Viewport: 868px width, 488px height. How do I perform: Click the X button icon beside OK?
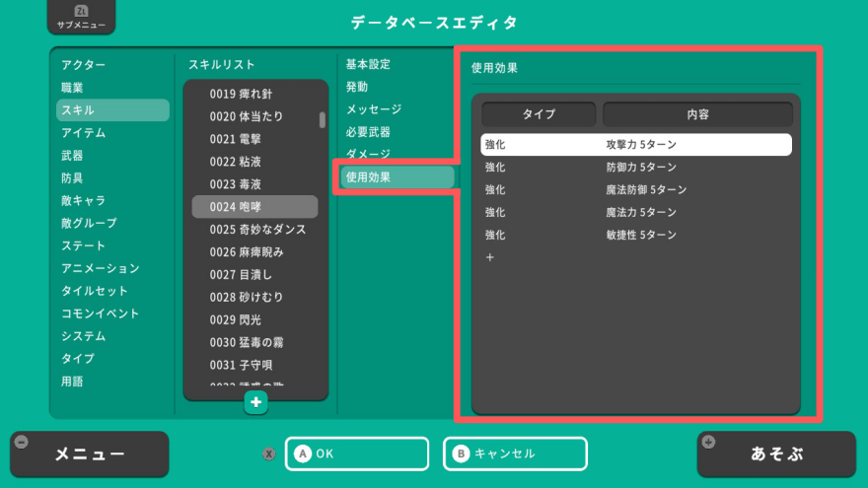tap(269, 453)
